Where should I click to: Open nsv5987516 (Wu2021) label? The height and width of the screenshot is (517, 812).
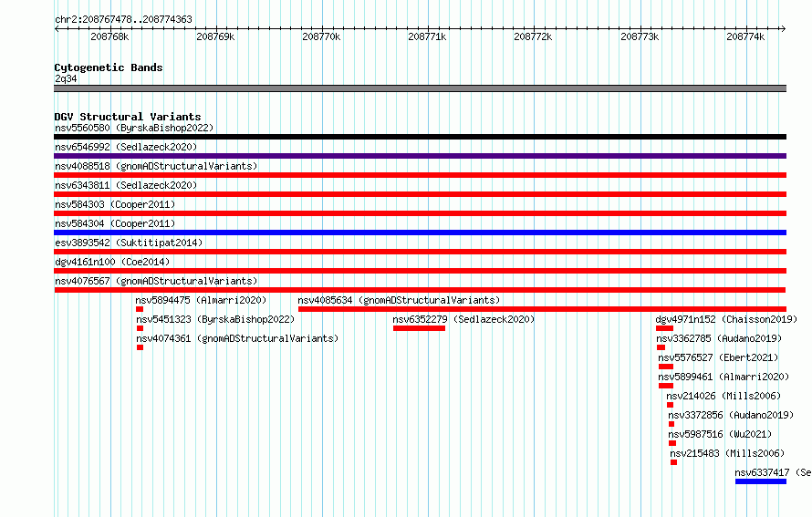[x=720, y=434]
